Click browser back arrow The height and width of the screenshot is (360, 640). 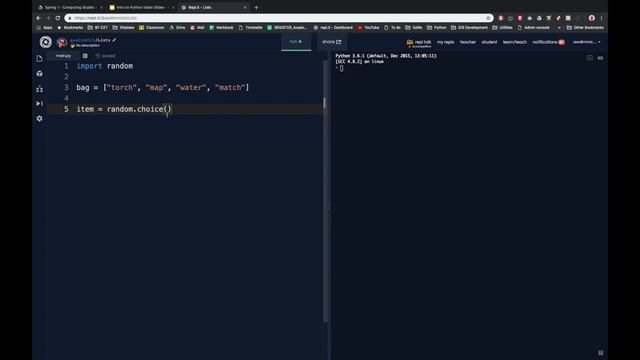[39, 18]
